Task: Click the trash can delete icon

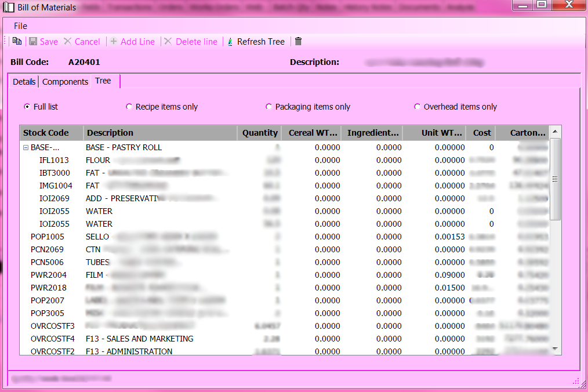Action: point(298,41)
